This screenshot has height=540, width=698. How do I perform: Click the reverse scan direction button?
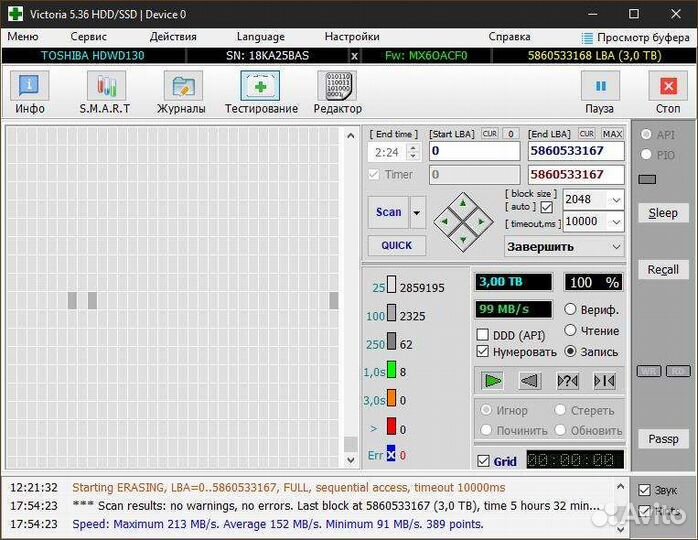tap(530, 381)
